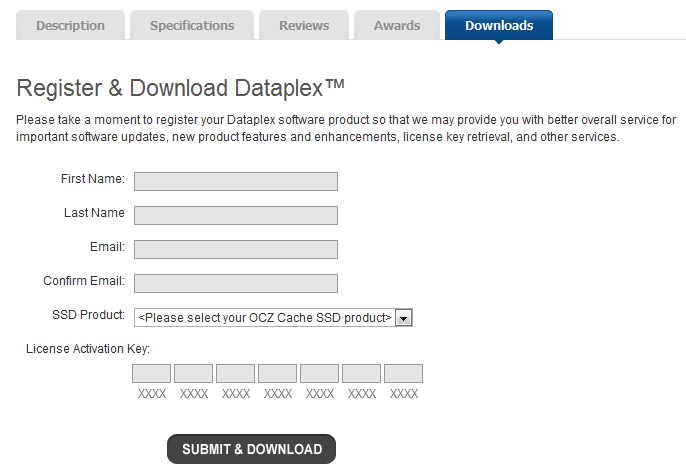The image size is (686, 472).
Task: Open the Reviews tab
Action: (x=304, y=25)
